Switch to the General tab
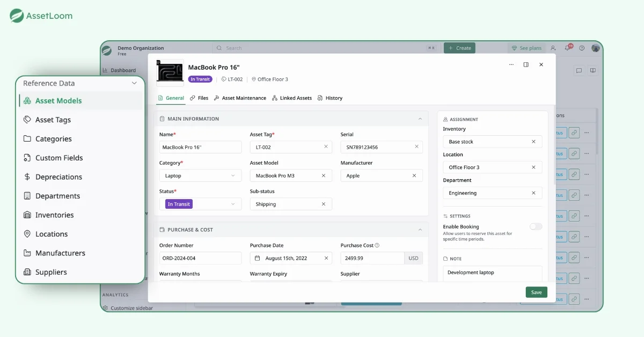The width and height of the screenshot is (644, 337). coord(171,98)
